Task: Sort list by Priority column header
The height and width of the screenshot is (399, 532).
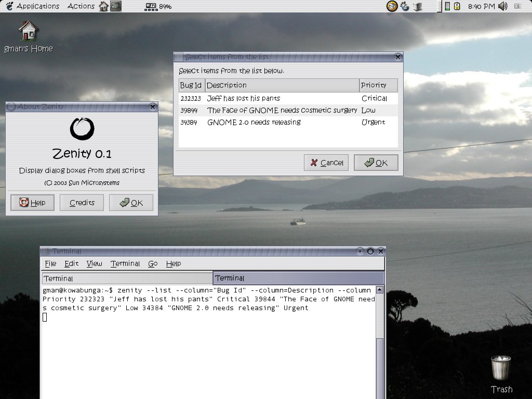Action: click(378, 85)
